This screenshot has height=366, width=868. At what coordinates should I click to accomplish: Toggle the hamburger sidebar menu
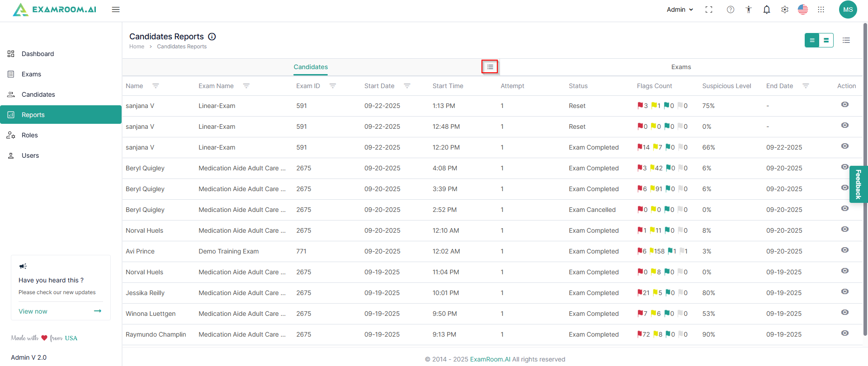(116, 9)
